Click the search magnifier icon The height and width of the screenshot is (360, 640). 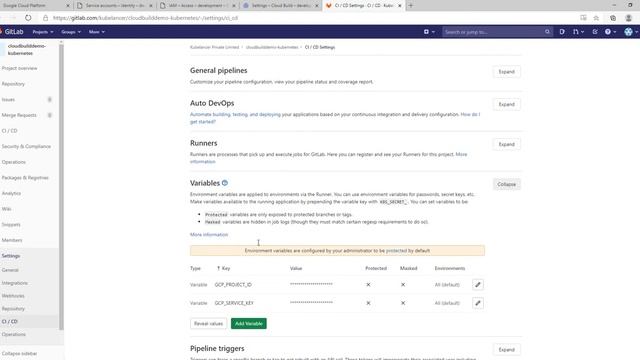547,32
